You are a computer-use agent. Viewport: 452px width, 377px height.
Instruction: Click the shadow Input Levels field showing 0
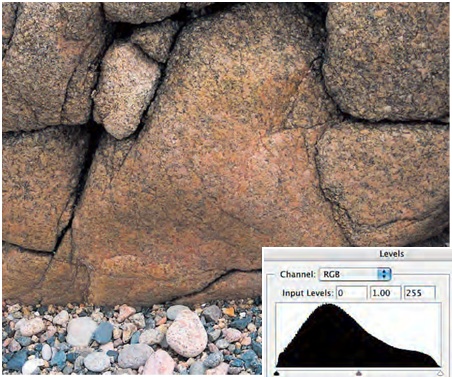pos(352,293)
